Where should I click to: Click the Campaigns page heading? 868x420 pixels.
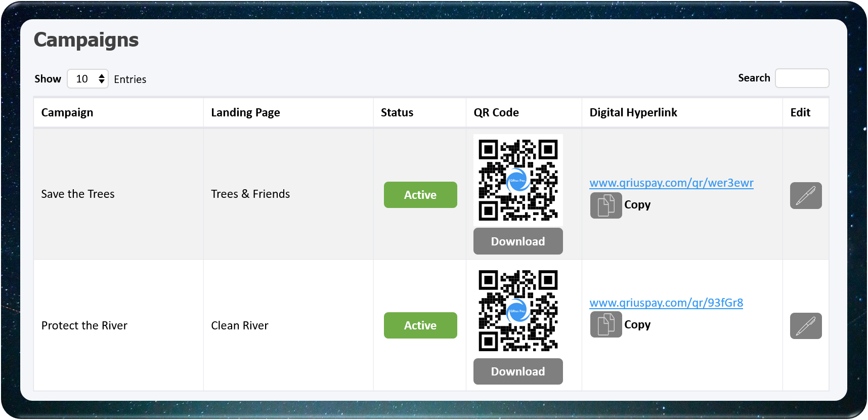86,40
